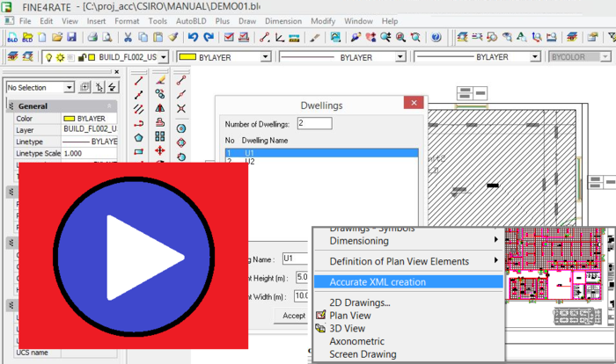Viewport: 616px width, 364px height.
Task: Toggle the layer on/off lightbulb icon
Action: point(49,56)
